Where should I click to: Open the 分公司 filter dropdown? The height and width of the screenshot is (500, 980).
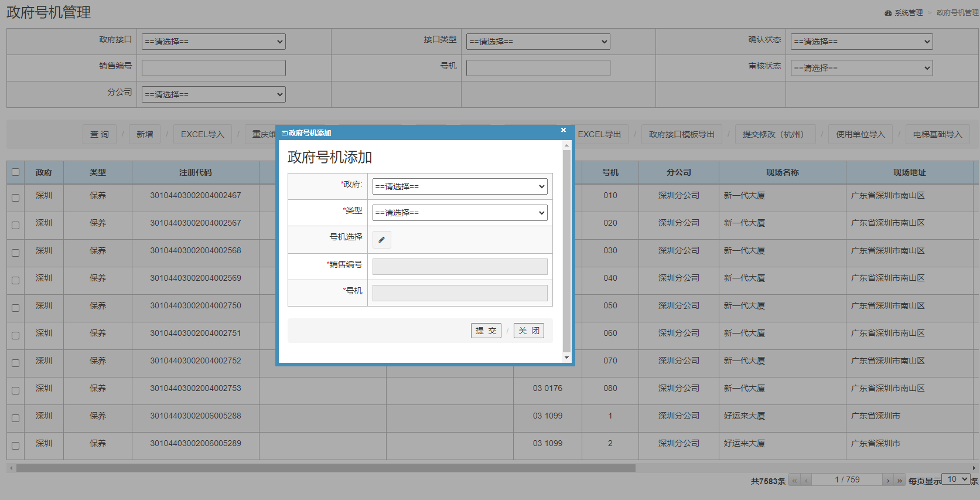[x=214, y=94]
